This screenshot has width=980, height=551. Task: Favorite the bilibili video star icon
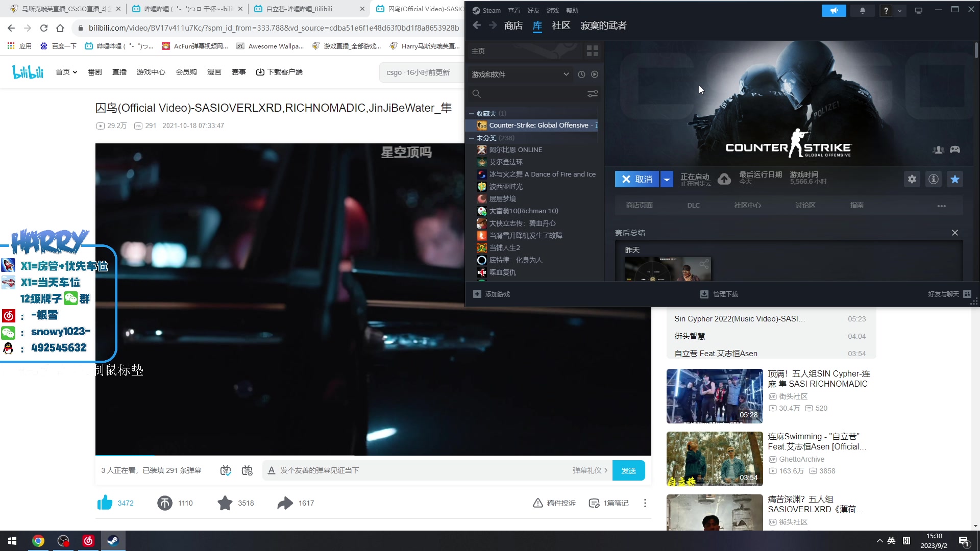click(x=225, y=503)
